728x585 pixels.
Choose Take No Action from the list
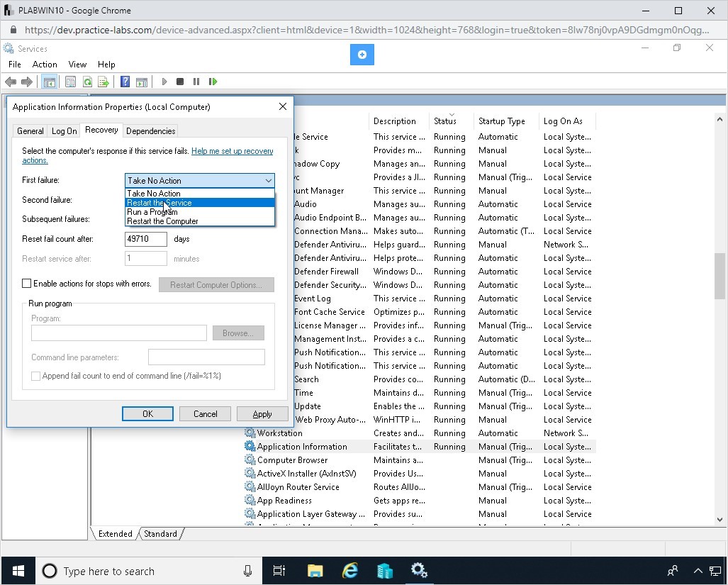tap(200, 194)
